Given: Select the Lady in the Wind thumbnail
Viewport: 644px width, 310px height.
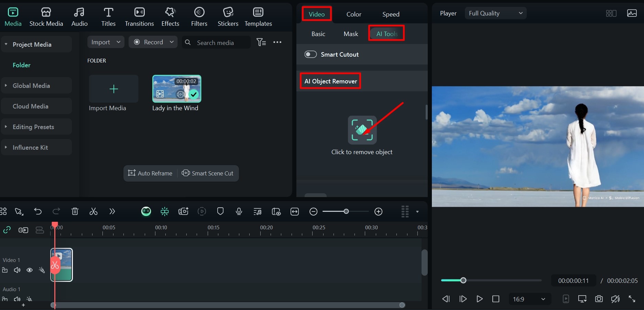Looking at the screenshot, I should (176, 89).
